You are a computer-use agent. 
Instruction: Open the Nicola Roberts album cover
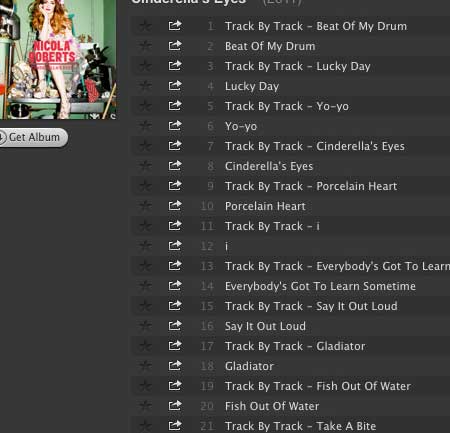[x=58, y=59]
